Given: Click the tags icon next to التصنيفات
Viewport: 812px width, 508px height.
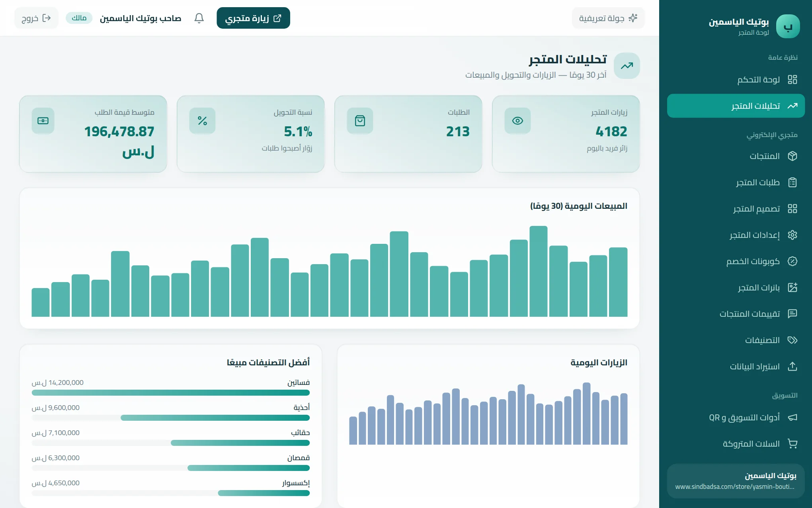Looking at the screenshot, I should (x=792, y=340).
